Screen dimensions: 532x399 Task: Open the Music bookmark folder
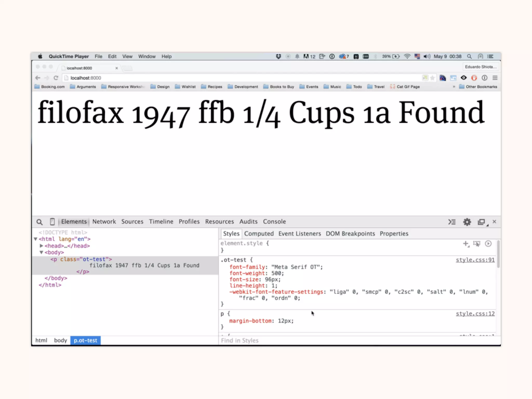coord(332,87)
